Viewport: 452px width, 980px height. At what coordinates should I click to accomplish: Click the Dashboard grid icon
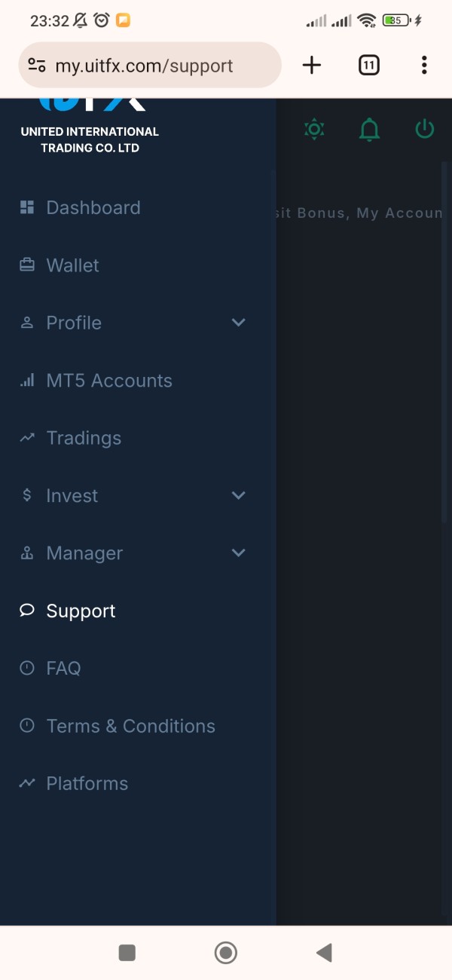27,207
